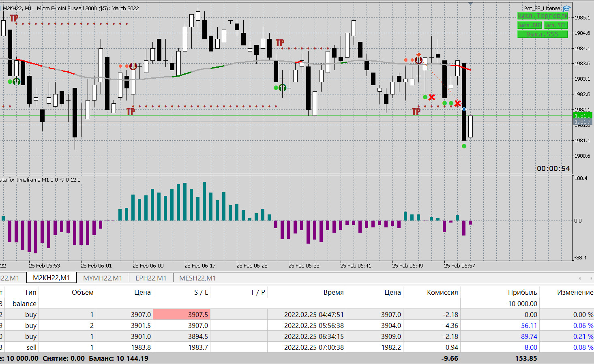Toggle the Выкл.SELL button
Screen dimensions: 594x364
click(x=556, y=25)
